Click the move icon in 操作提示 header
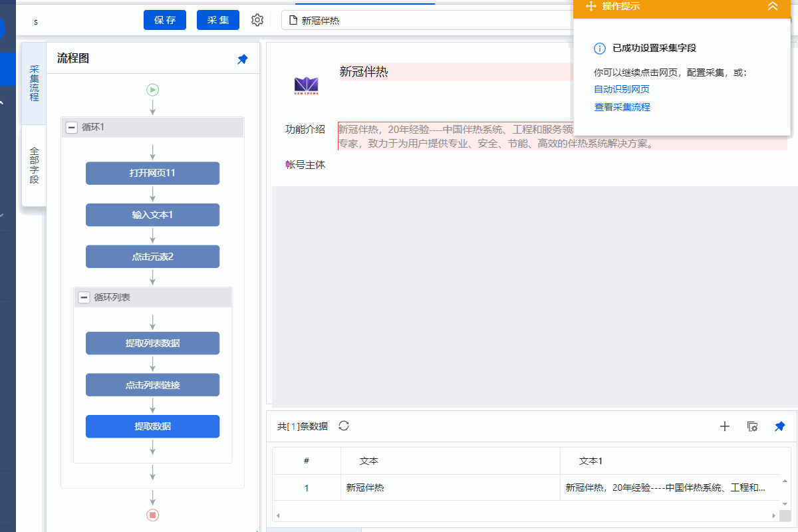Screen dimensions: 798x532 [590, 6]
